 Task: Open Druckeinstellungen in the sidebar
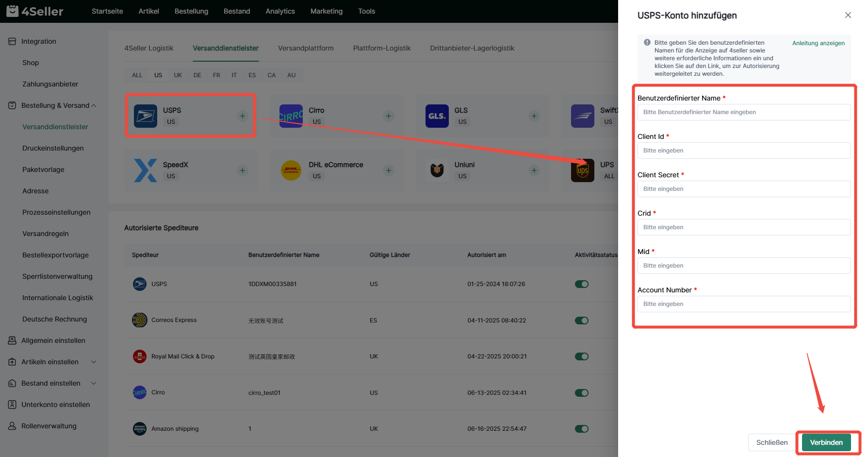point(53,148)
